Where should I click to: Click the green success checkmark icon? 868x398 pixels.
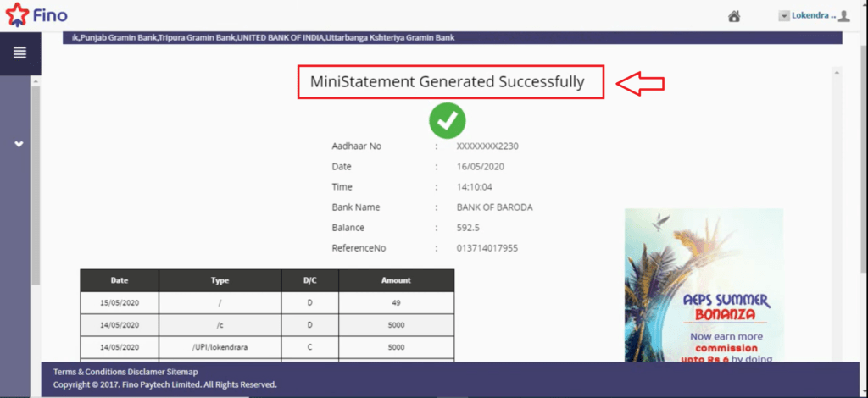coord(448,120)
